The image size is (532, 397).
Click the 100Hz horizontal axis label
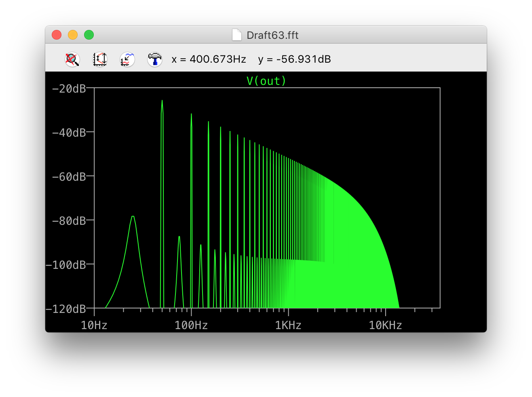[x=191, y=325]
